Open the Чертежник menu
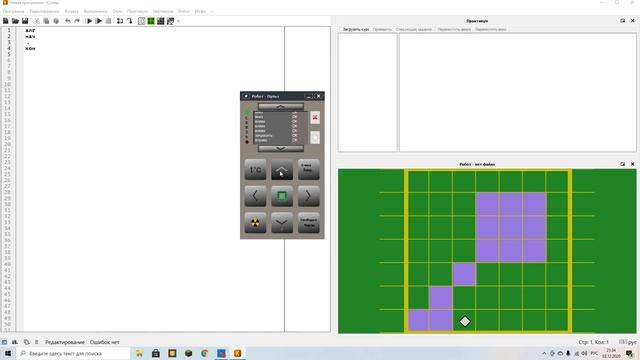The image size is (640, 360). coord(163,11)
